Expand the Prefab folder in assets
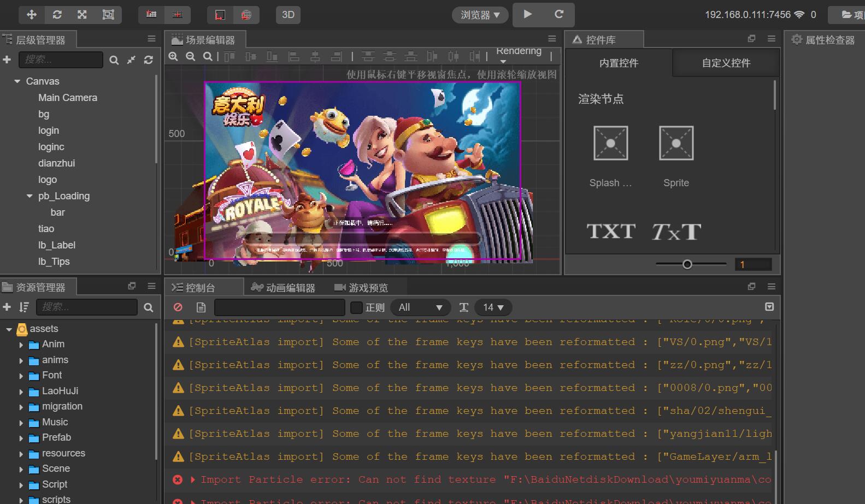 coord(21,438)
